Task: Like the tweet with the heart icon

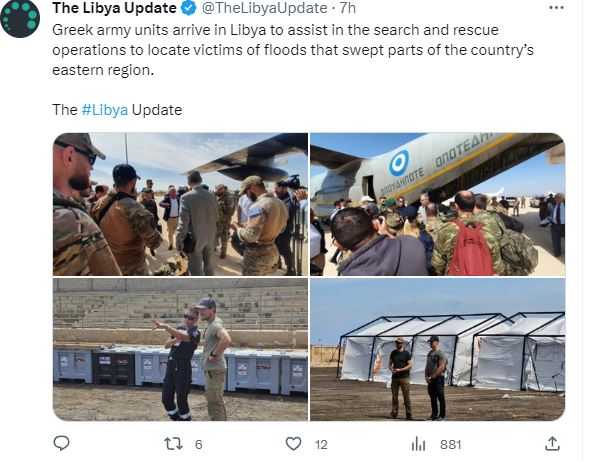Action: (294, 444)
